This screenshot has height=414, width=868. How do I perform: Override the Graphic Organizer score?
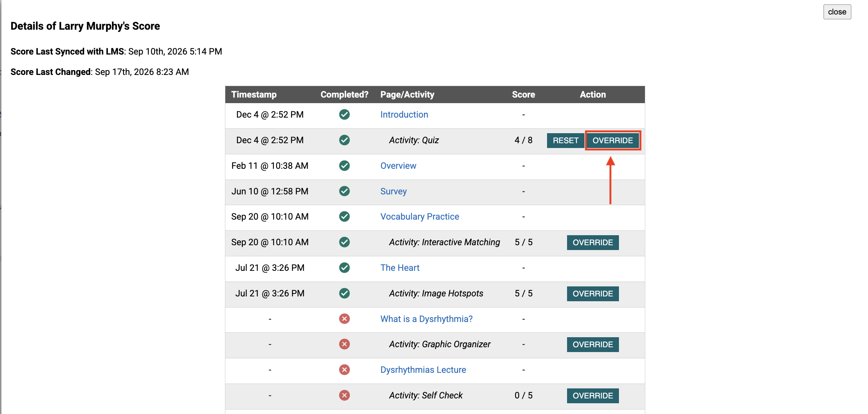click(x=593, y=345)
